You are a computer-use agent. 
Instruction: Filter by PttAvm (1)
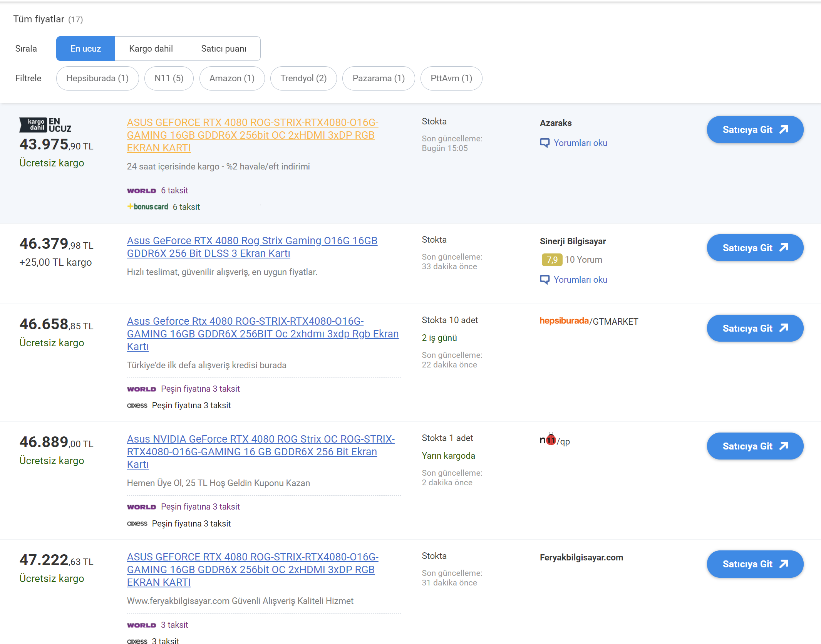pyautogui.click(x=451, y=78)
